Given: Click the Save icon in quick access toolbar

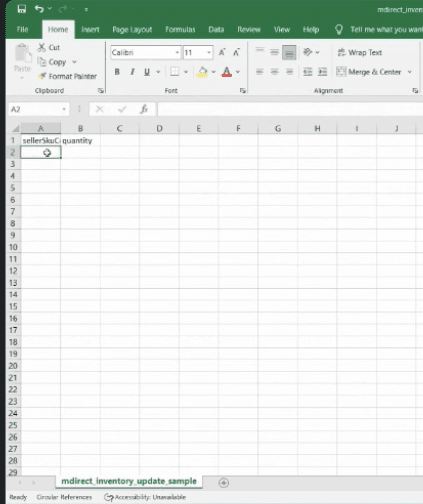Looking at the screenshot, I should coord(22,9).
